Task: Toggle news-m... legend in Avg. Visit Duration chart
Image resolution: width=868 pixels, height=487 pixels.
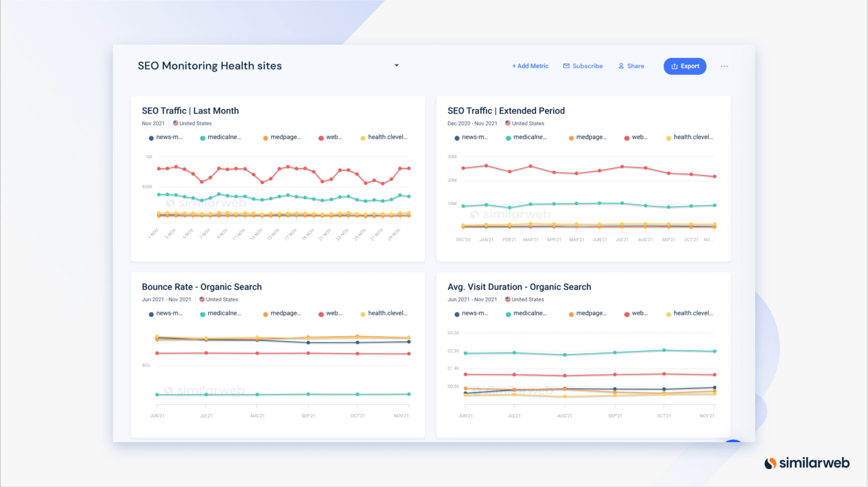Action: click(471, 314)
